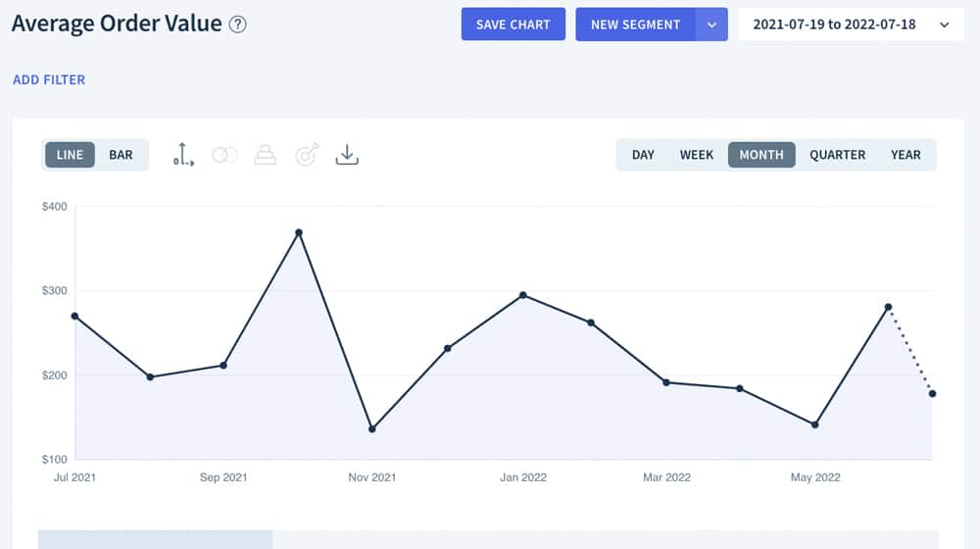This screenshot has width=980, height=549.
Task: Select the MONTH interval toggle
Action: (x=761, y=155)
